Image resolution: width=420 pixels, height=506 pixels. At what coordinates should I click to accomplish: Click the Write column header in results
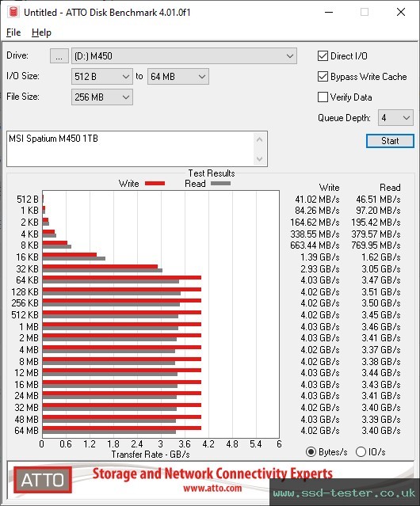330,188
